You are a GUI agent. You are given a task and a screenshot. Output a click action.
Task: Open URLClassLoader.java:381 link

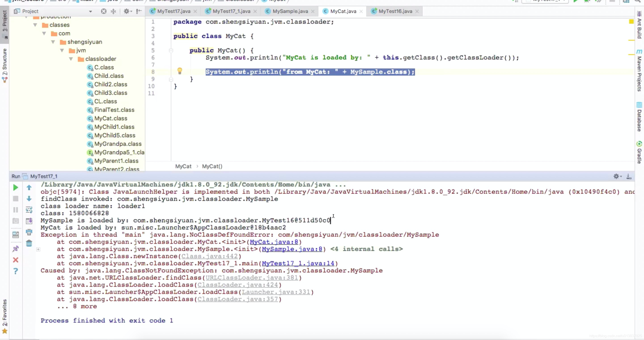click(x=252, y=278)
